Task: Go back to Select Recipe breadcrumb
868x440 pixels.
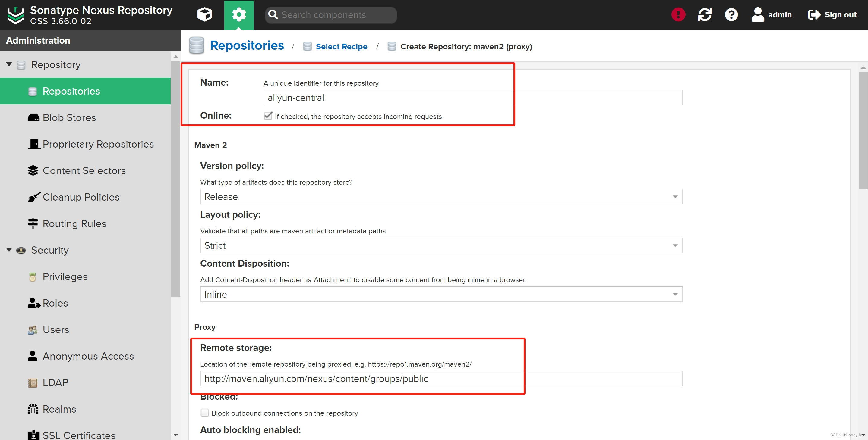Action: (341, 46)
